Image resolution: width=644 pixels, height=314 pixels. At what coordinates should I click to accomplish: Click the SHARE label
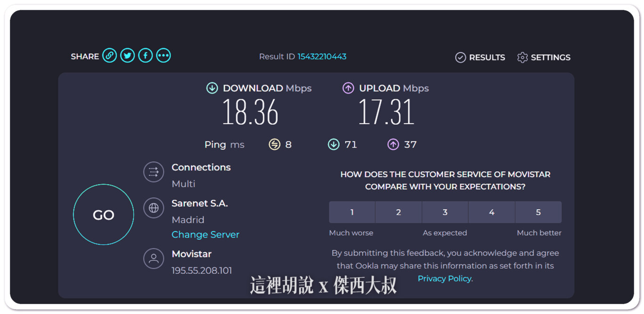click(85, 56)
